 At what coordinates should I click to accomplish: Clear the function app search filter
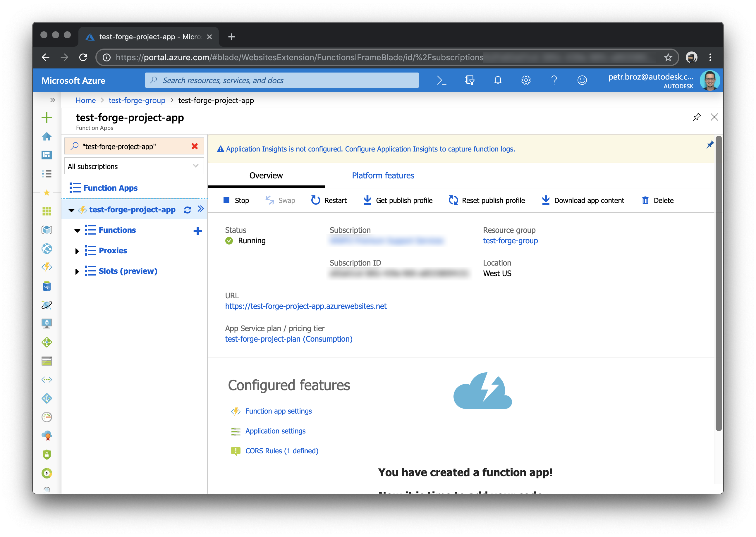coord(195,146)
